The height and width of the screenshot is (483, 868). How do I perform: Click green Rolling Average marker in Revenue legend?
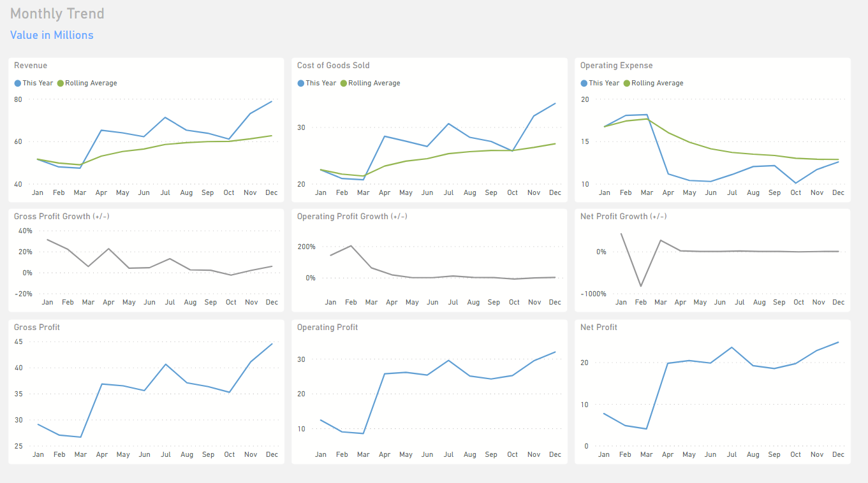pyautogui.click(x=61, y=83)
